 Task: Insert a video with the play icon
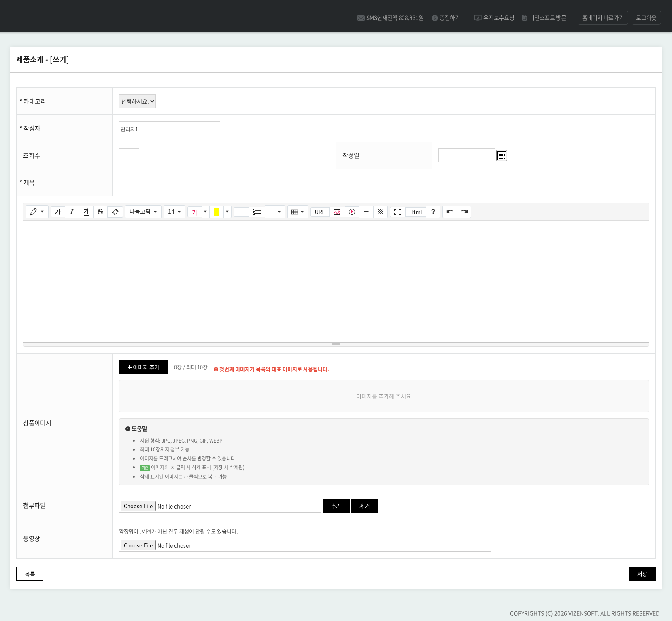click(352, 212)
